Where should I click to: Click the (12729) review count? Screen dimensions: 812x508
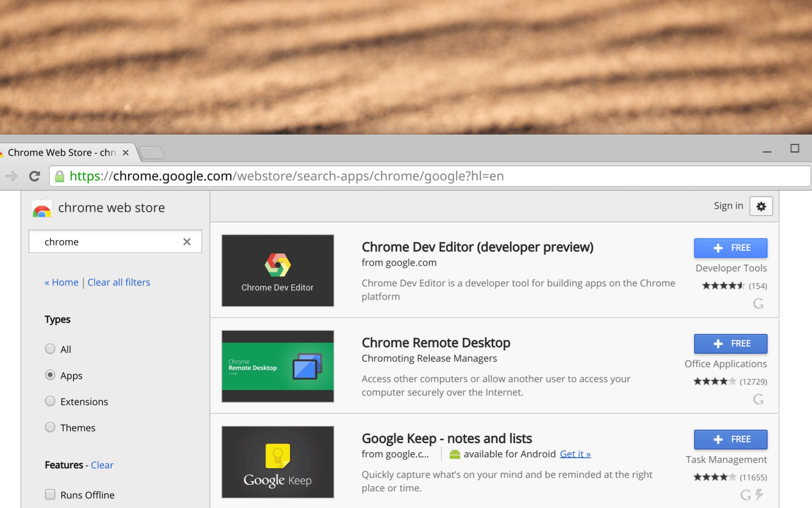coord(753,382)
